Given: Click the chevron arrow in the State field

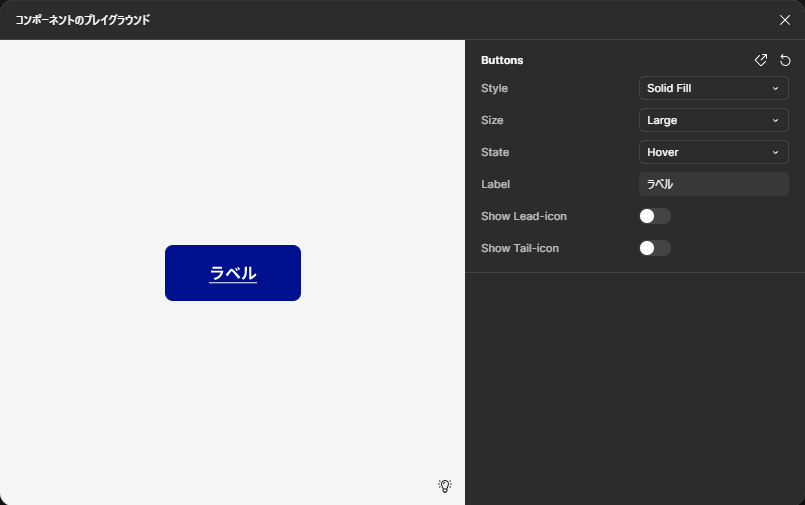Looking at the screenshot, I should click(x=775, y=152).
